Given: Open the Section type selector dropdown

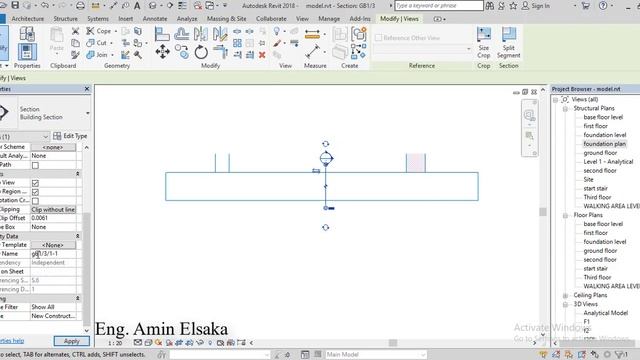Looking at the screenshot, I should coord(87,113).
